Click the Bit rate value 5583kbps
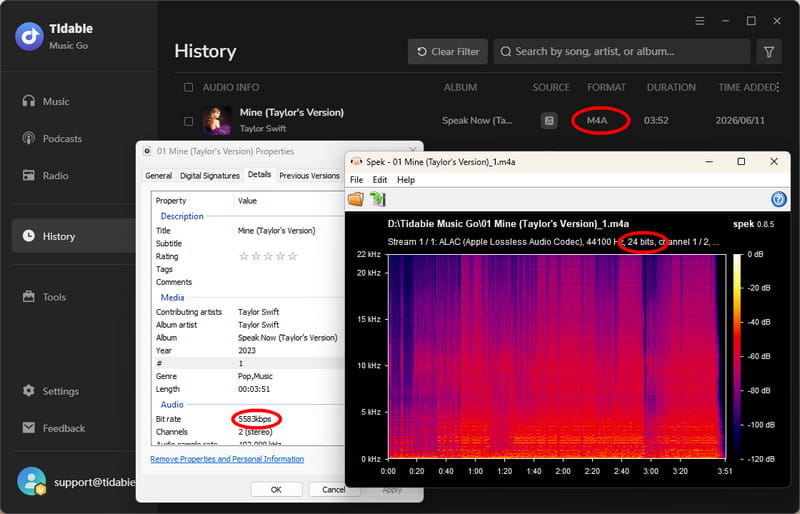Viewport: 800px width, 514px height. click(255, 419)
